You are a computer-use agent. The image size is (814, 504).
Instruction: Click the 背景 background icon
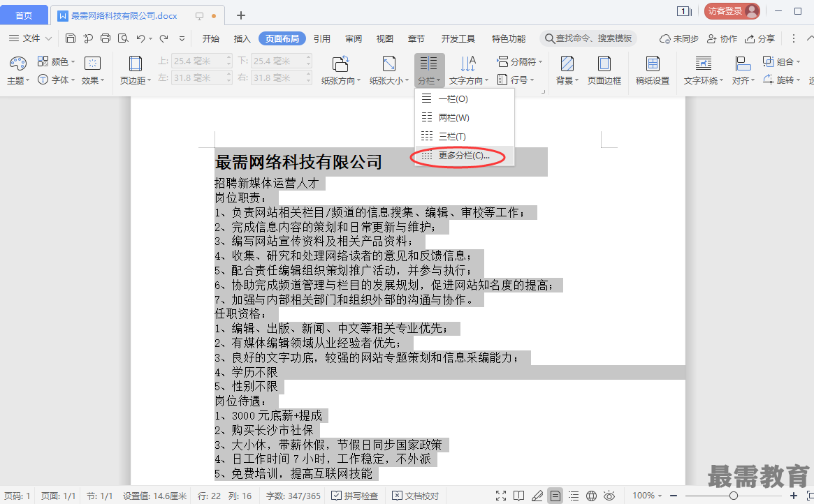567,64
